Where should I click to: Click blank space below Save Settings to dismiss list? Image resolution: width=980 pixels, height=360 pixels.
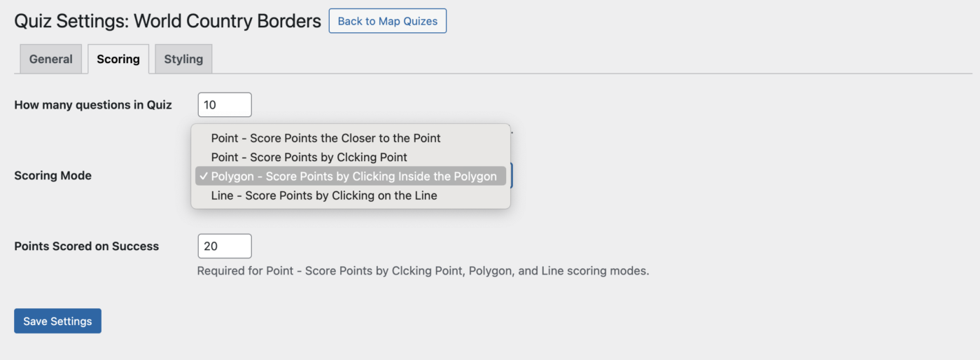280,347
